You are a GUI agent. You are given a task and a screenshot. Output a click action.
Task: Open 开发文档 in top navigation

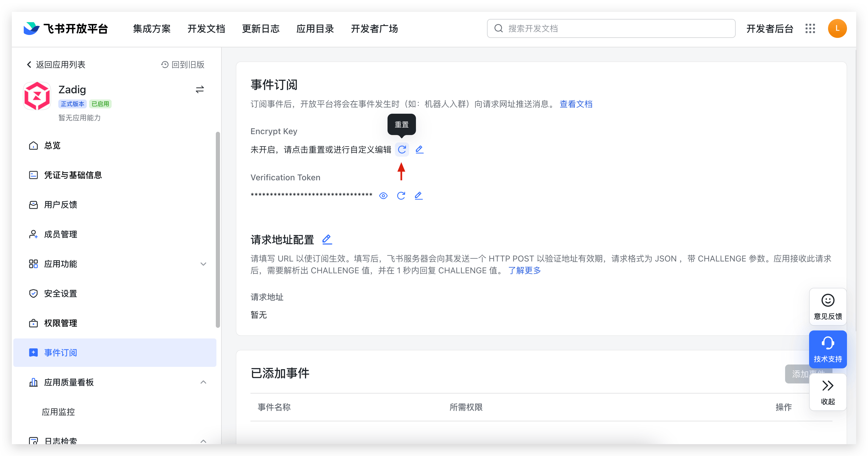click(206, 29)
